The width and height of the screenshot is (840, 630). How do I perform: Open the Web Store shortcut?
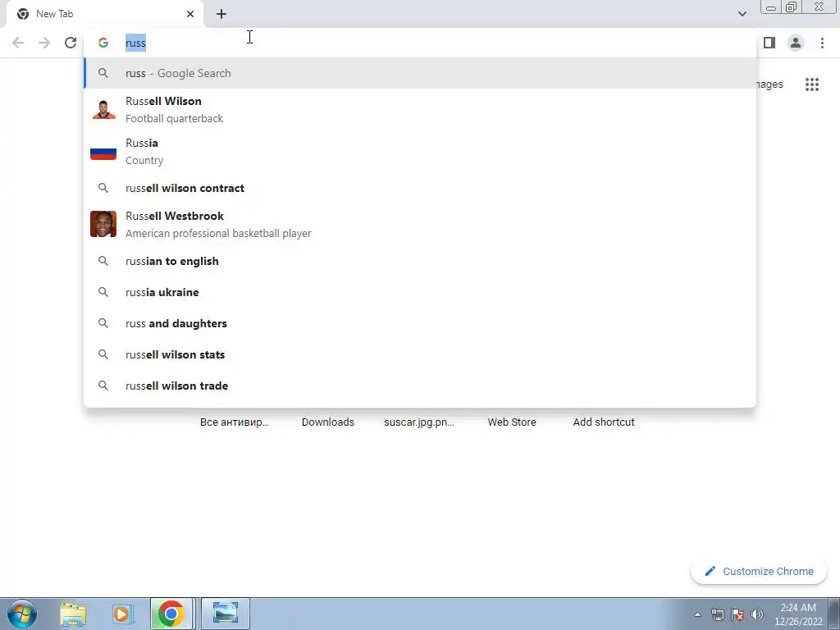point(512,422)
